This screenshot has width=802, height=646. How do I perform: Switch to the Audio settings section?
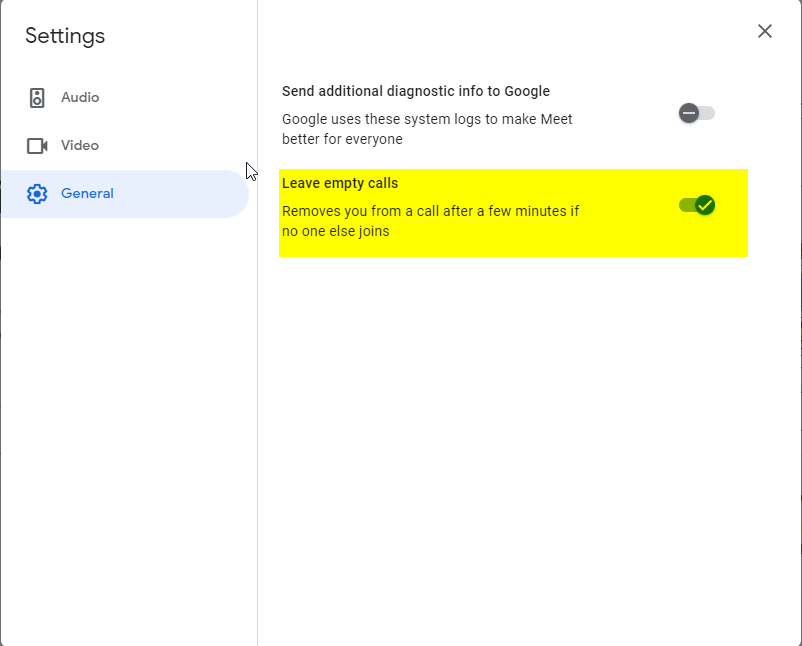click(80, 97)
